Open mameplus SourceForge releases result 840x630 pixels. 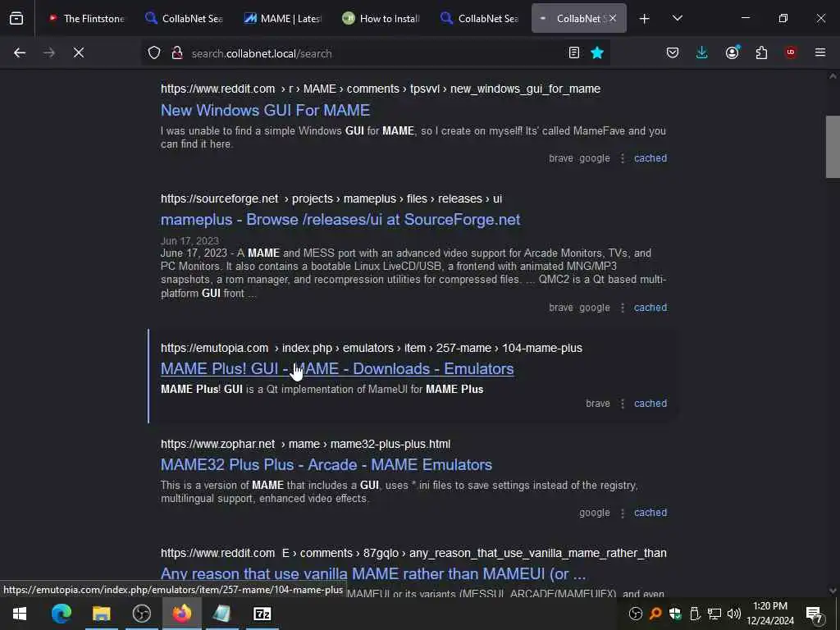pyautogui.click(x=340, y=220)
